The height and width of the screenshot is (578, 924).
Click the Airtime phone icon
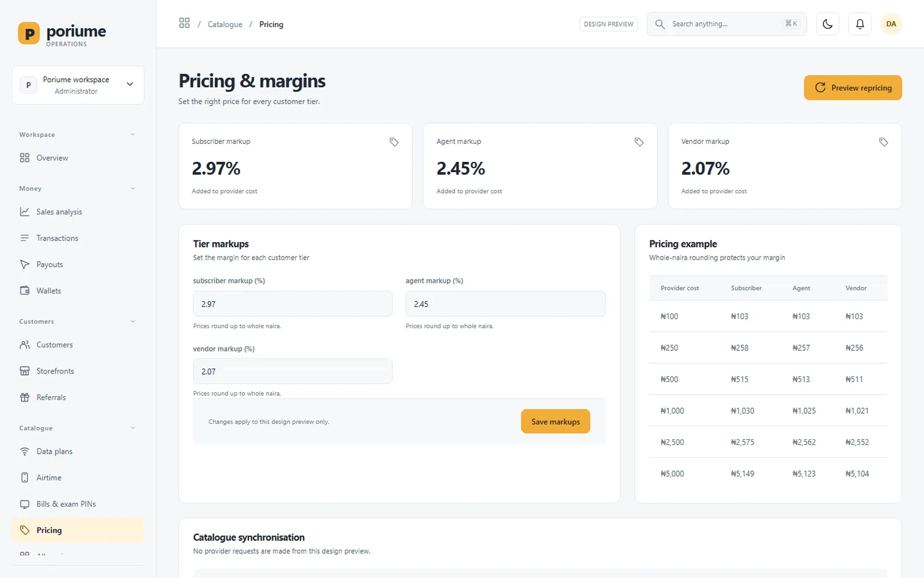pos(24,477)
